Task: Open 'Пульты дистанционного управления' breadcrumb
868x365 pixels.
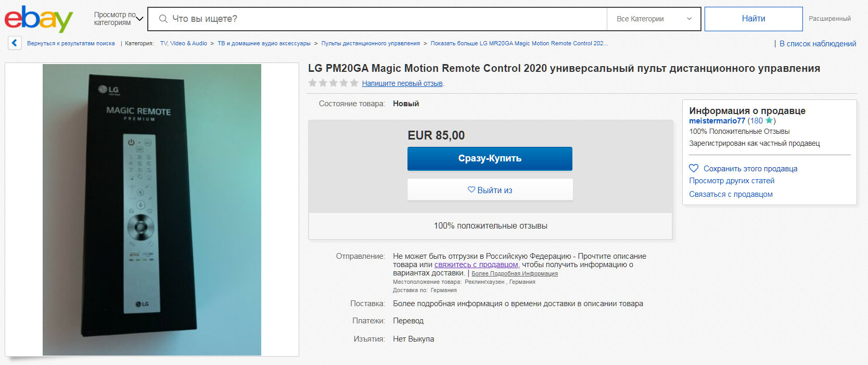Action: click(x=370, y=44)
